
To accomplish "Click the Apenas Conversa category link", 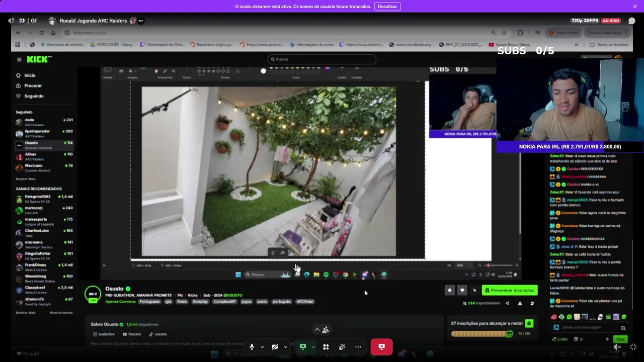I will (120, 302).
